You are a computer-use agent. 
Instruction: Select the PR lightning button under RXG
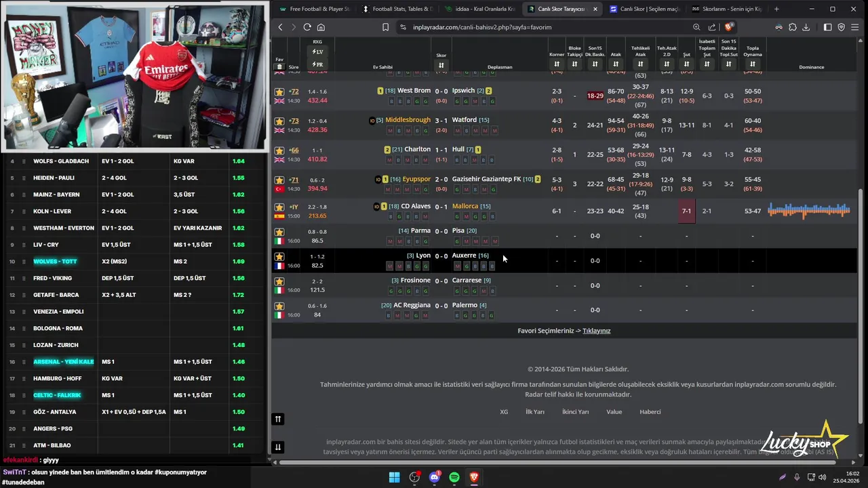coord(317,64)
